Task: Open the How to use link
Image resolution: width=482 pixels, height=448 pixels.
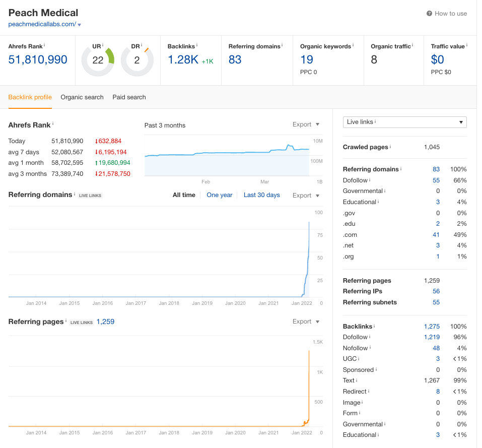Action: [451, 14]
